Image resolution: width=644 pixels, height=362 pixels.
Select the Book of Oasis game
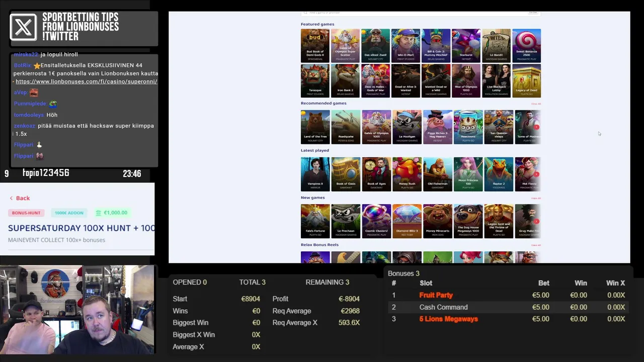click(x=346, y=174)
